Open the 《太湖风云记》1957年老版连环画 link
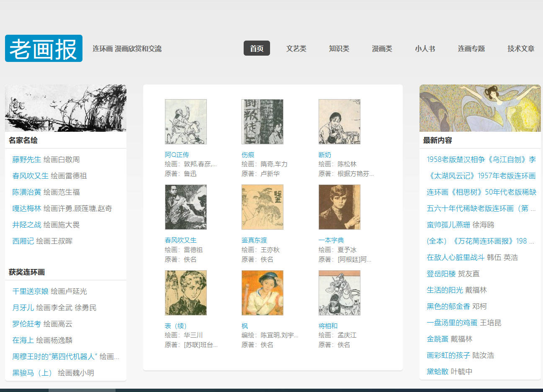543x392 pixels. pyautogui.click(x=481, y=176)
